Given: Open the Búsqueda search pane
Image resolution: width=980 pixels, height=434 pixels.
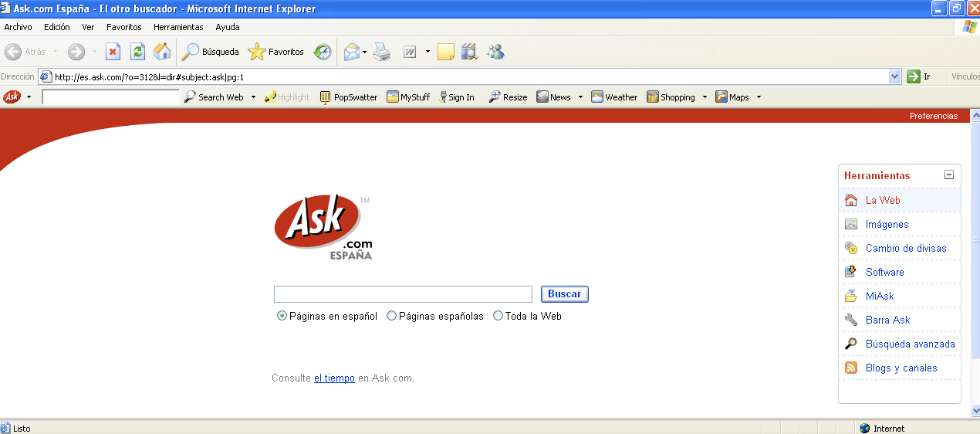Looking at the screenshot, I should coord(211,52).
